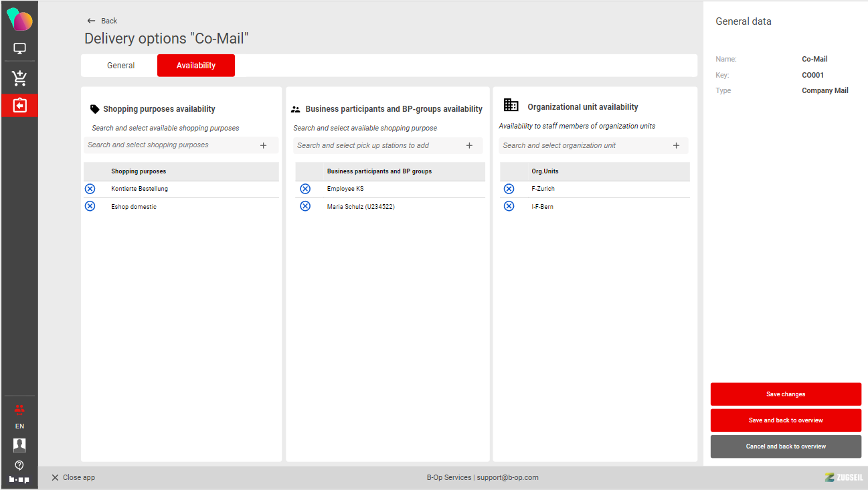
Task: Remove Kontierte Bestellung shopping purpose
Action: coord(90,189)
